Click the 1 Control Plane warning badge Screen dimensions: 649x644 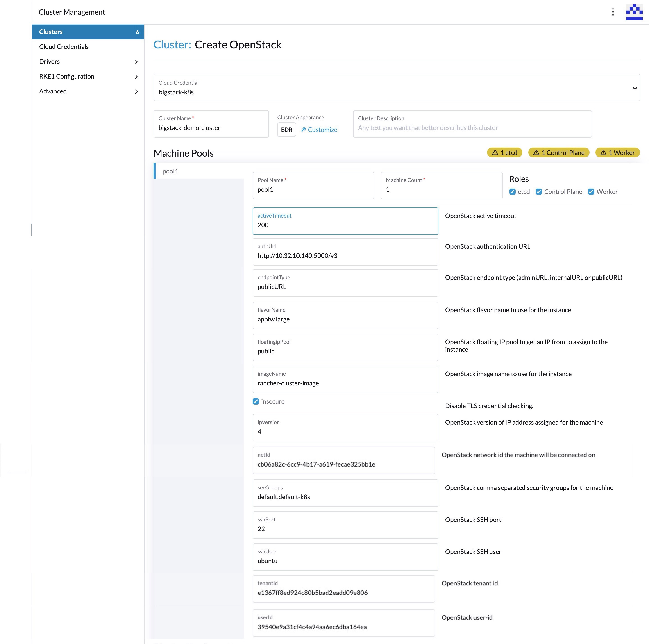[559, 152]
